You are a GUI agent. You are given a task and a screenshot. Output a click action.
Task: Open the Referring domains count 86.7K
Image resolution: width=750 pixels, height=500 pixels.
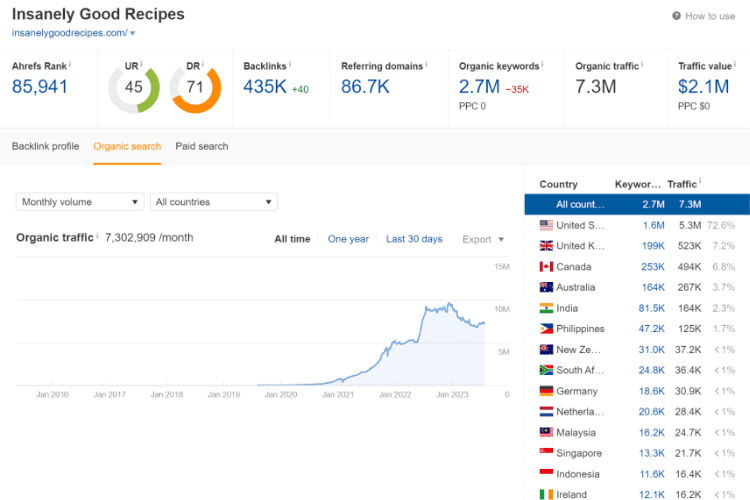click(x=365, y=87)
